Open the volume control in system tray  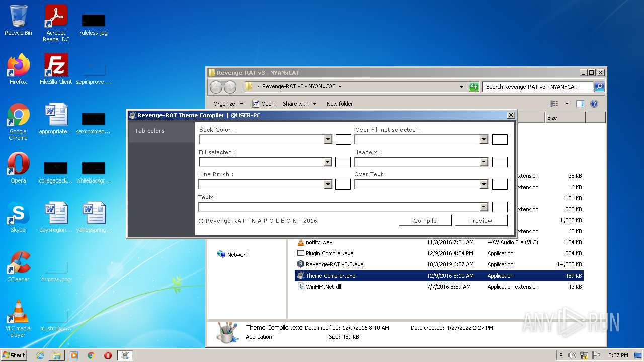coord(572,355)
